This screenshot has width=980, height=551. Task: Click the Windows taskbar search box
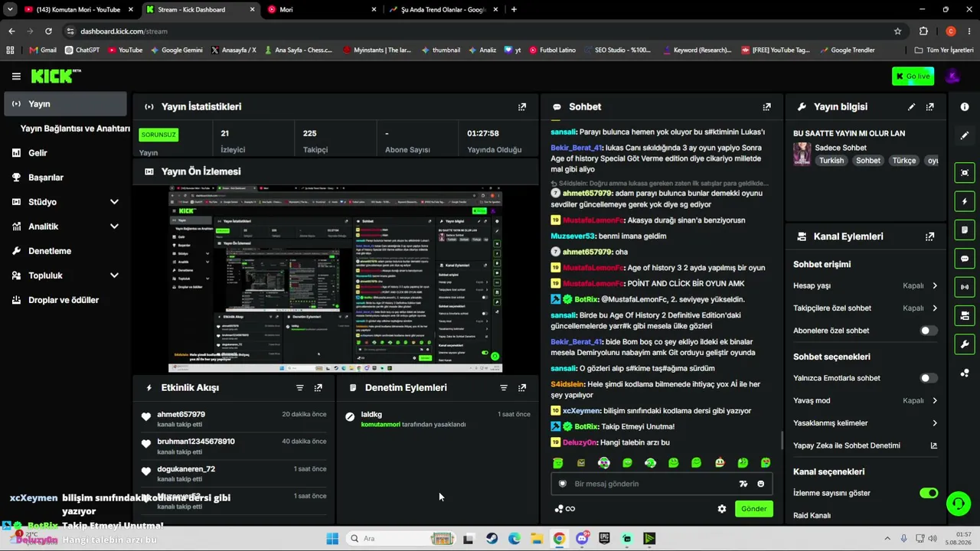point(400,539)
